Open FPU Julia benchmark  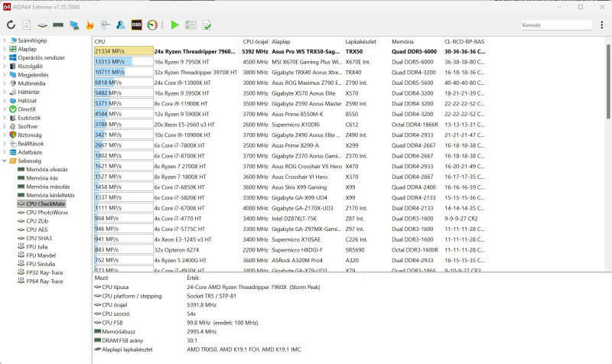(x=37, y=246)
